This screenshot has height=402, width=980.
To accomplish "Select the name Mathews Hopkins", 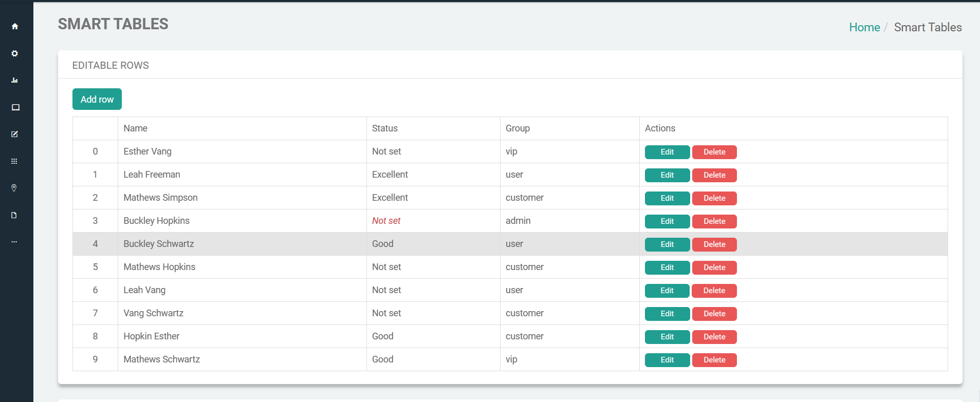I will click(159, 267).
